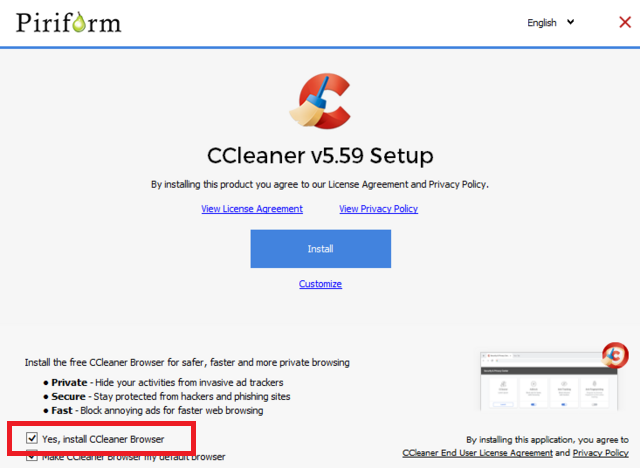Open View Privacy Policy link
640x468 pixels.
pos(378,208)
